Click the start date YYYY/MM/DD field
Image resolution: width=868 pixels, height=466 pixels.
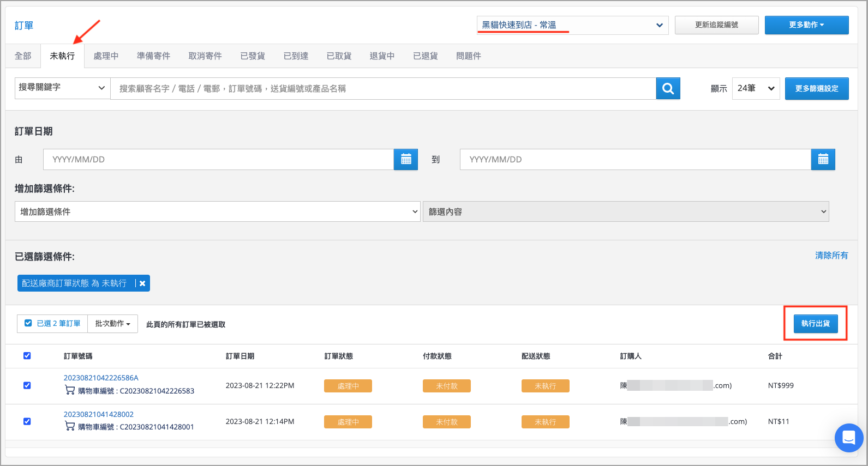218,159
